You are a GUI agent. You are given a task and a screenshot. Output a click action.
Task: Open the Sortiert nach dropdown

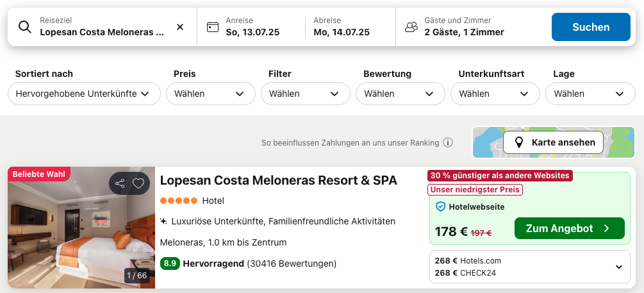pyautogui.click(x=84, y=94)
